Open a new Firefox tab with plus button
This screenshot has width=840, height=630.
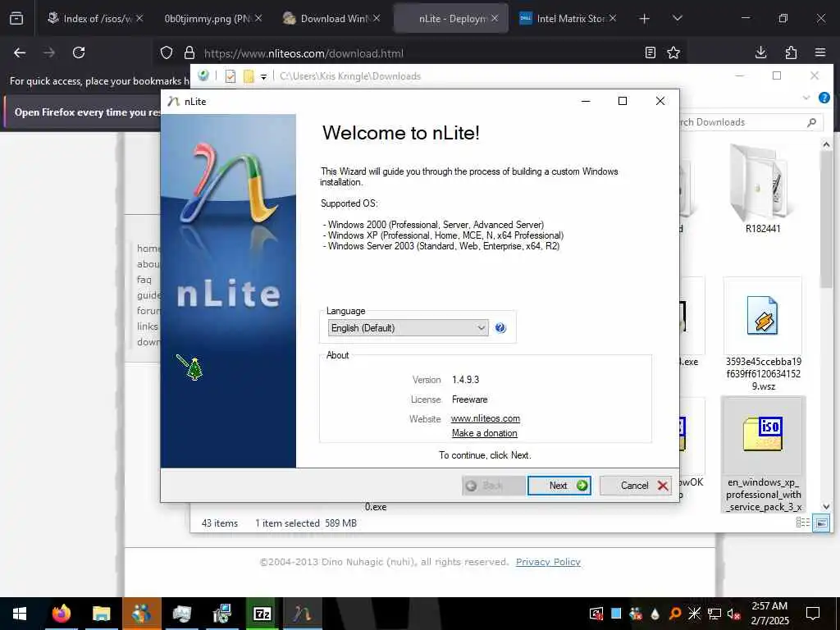pyautogui.click(x=645, y=19)
